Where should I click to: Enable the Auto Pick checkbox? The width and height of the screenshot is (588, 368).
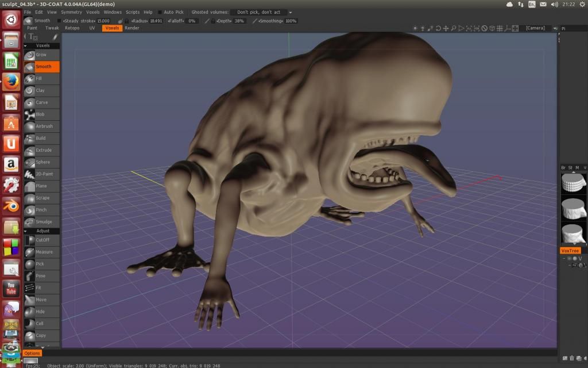pyautogui.click(x=160, y=12)
